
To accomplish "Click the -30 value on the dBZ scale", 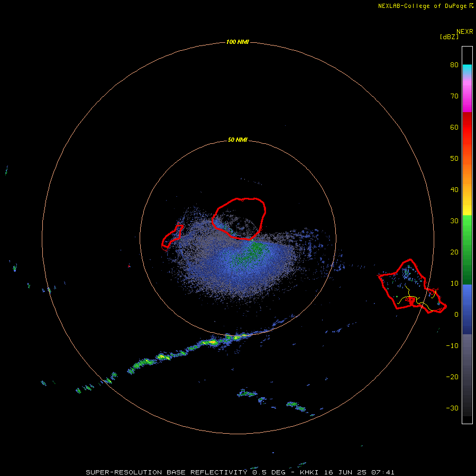I will click(452, 408).
